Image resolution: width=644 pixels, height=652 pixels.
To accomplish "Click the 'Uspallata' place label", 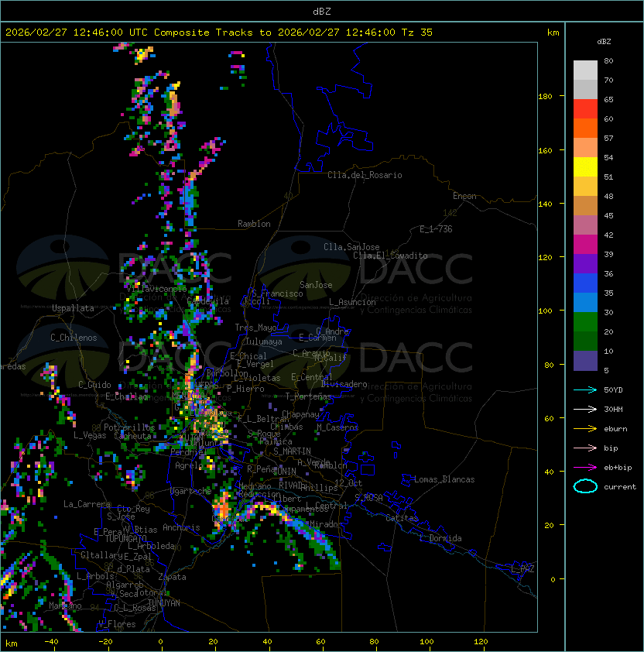I will click(74, 308).
